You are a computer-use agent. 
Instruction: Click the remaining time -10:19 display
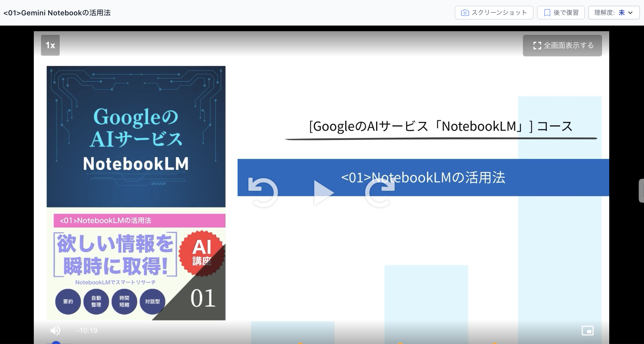click(x=87, y=331)
